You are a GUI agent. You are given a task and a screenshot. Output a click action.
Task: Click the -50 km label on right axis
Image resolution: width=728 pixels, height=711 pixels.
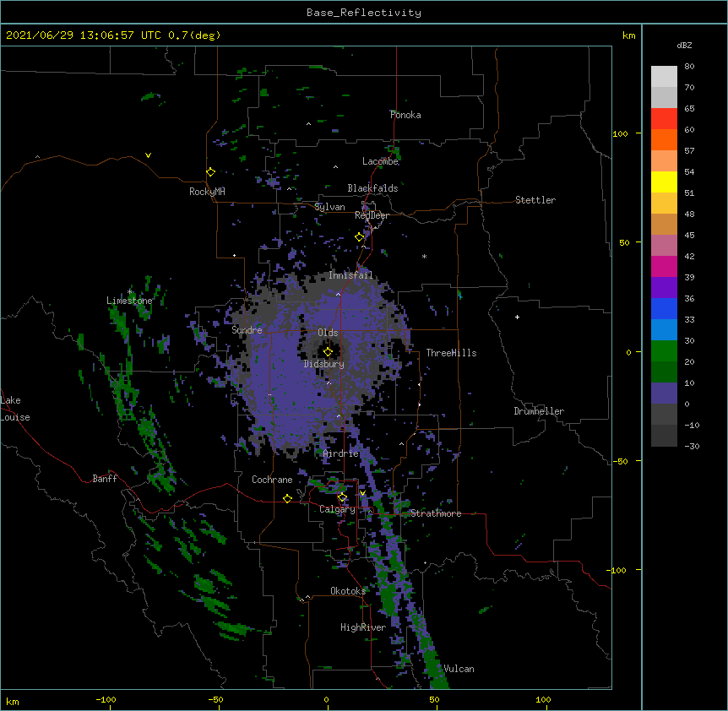click(x=620, y=461)
